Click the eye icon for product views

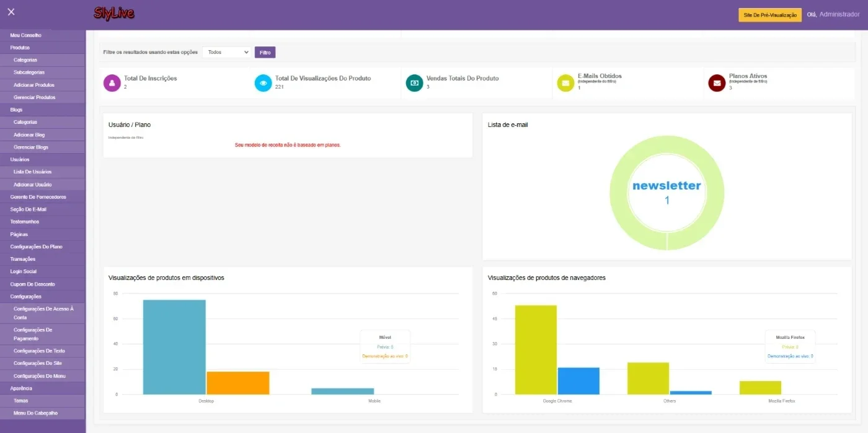[263, 82]
